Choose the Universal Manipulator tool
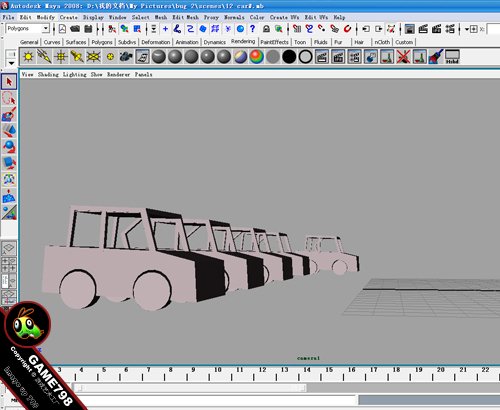Viewport: 500px width, 410px height. tap(9, 180)
